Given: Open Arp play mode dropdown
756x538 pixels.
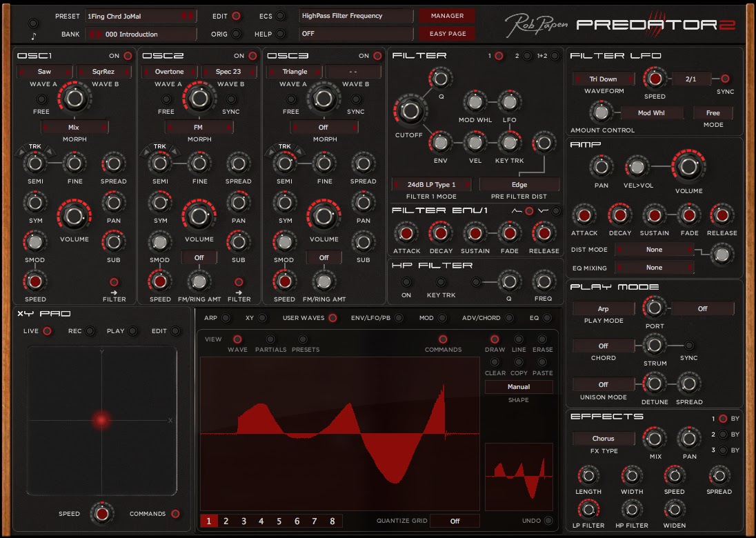Looking at the screenshot, I should pyautogui.click(x=603, y=308).
